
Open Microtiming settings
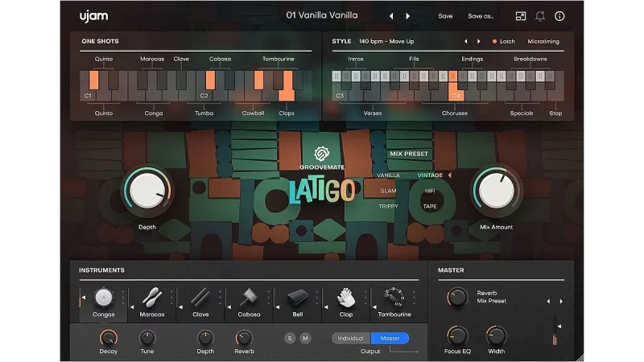[x=543, y=42]
